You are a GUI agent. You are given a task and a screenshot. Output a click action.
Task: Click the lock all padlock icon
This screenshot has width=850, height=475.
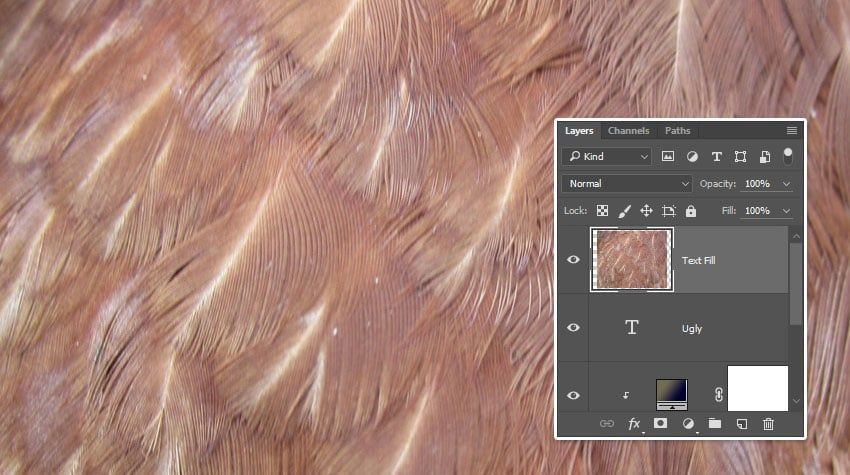(692, 211)
